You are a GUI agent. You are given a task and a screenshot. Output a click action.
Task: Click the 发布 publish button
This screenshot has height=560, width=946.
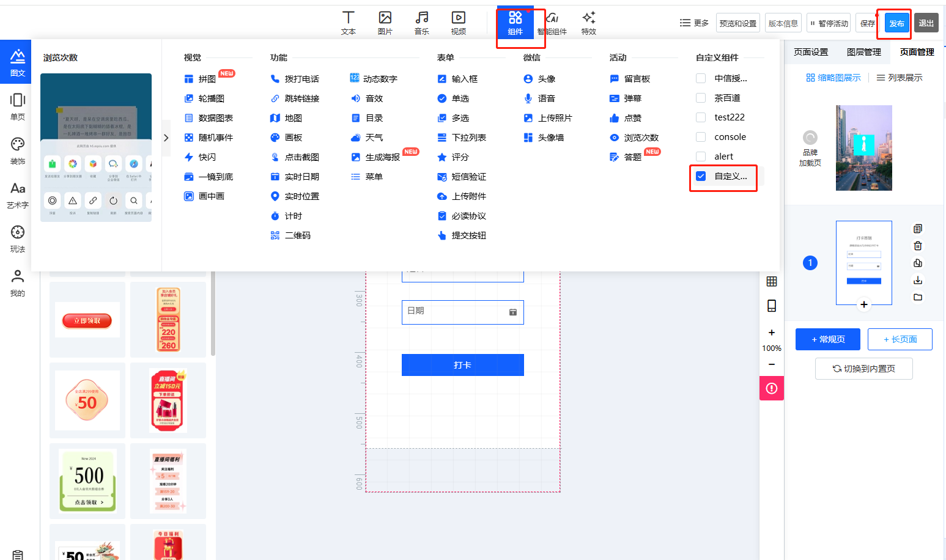pyautogui.click(x=896, y=23)
